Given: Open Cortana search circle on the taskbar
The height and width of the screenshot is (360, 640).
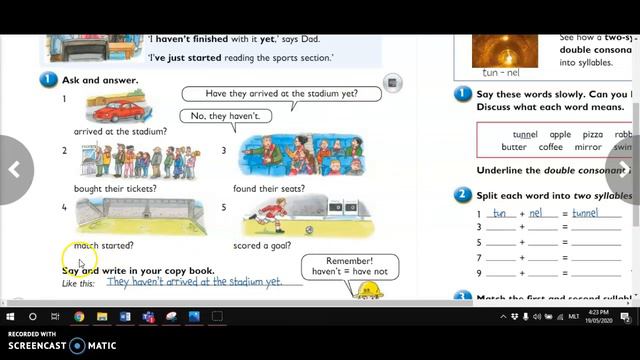Looking at the screenshot, I should pos(33,317).
